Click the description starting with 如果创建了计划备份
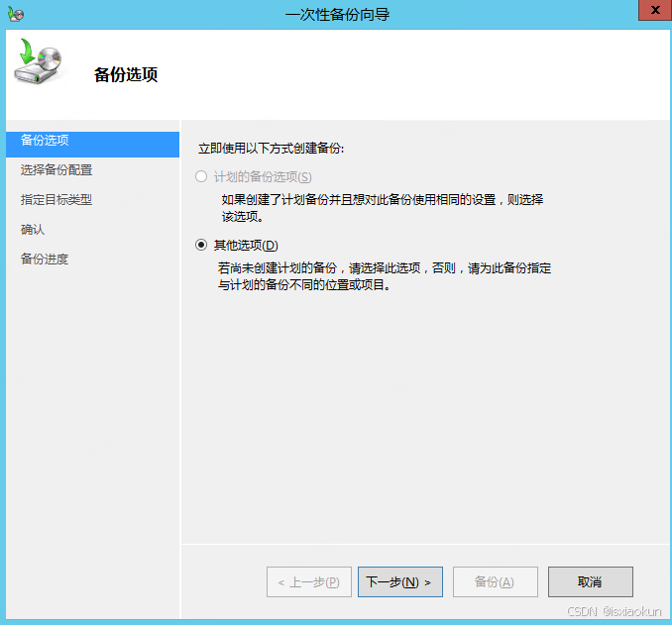Screen dimensions: 672x625 pos(382,207)
